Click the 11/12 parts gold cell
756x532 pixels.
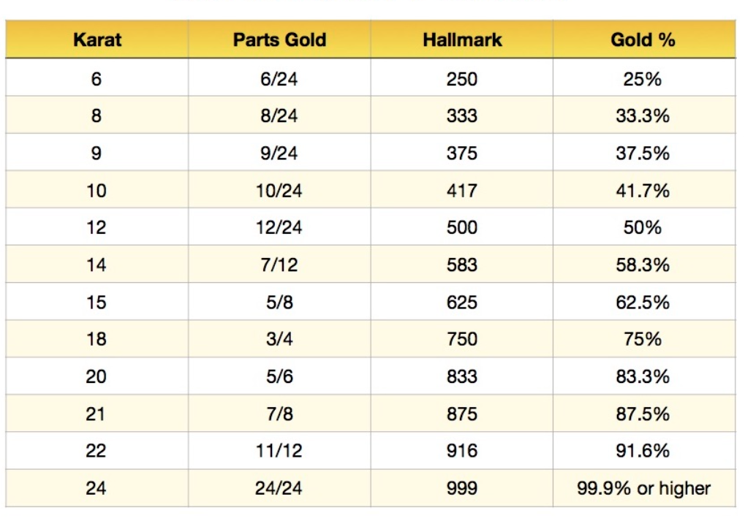point(279,451)
